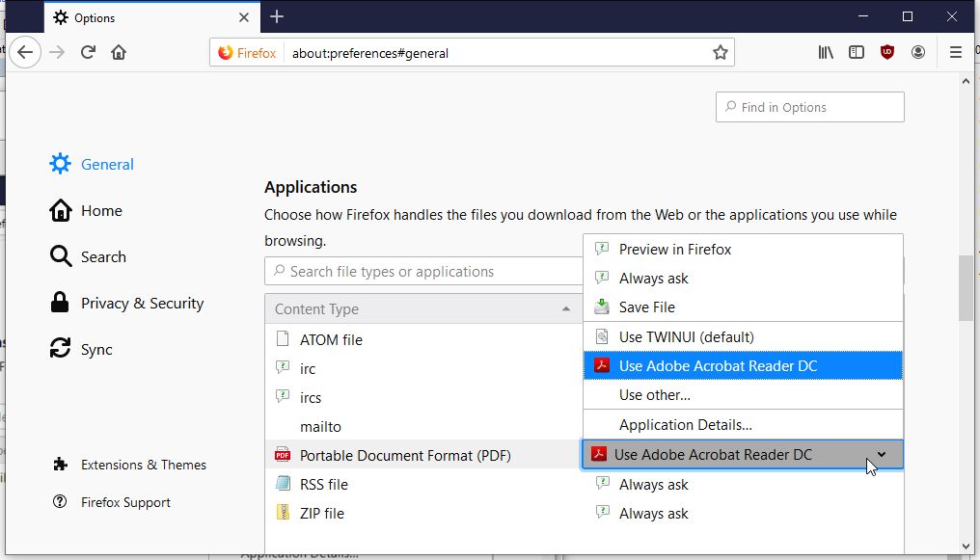Screen dimensions: 980x560
Task: Reload the current page
Action: (x=88, y=52)
